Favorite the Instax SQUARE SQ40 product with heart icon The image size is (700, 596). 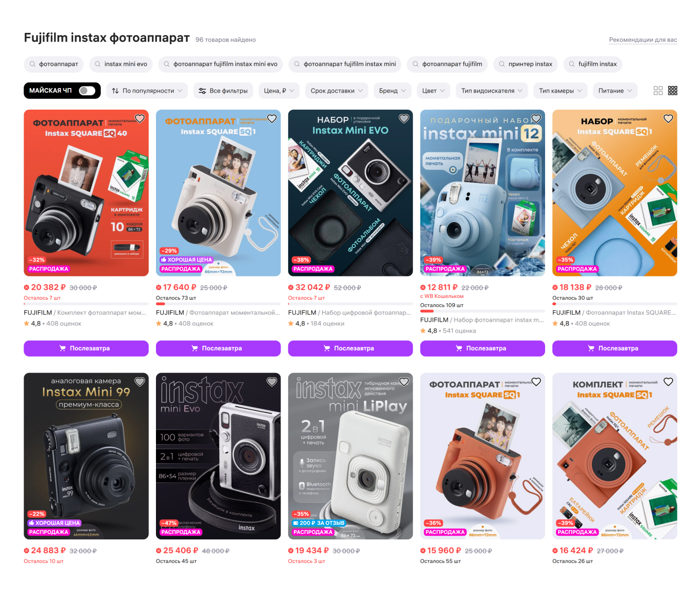click(139, 118)
